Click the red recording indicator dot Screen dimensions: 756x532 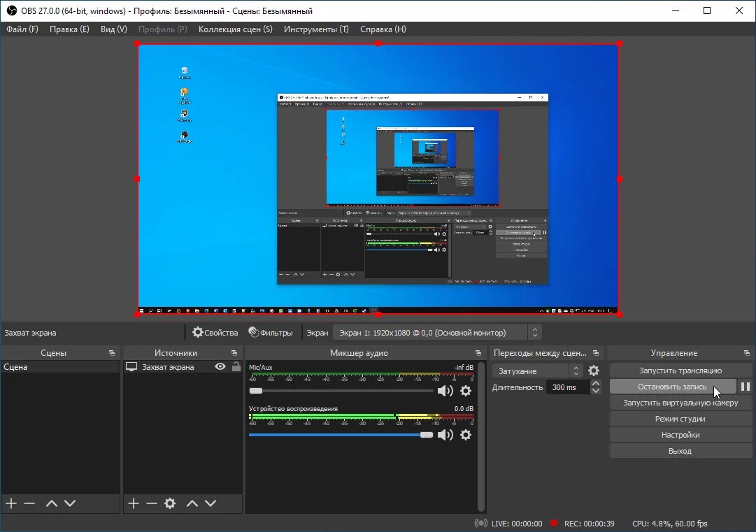(555, 523)
